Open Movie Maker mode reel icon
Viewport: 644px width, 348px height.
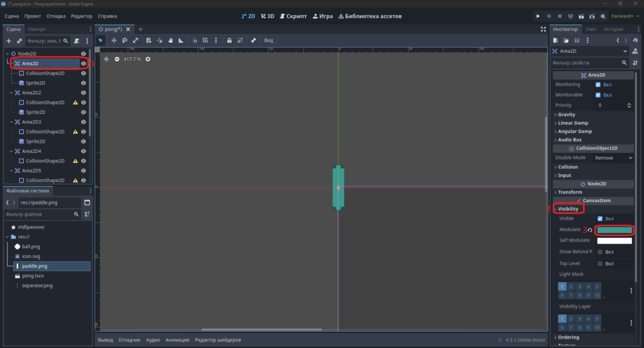[x=602, y=16]
